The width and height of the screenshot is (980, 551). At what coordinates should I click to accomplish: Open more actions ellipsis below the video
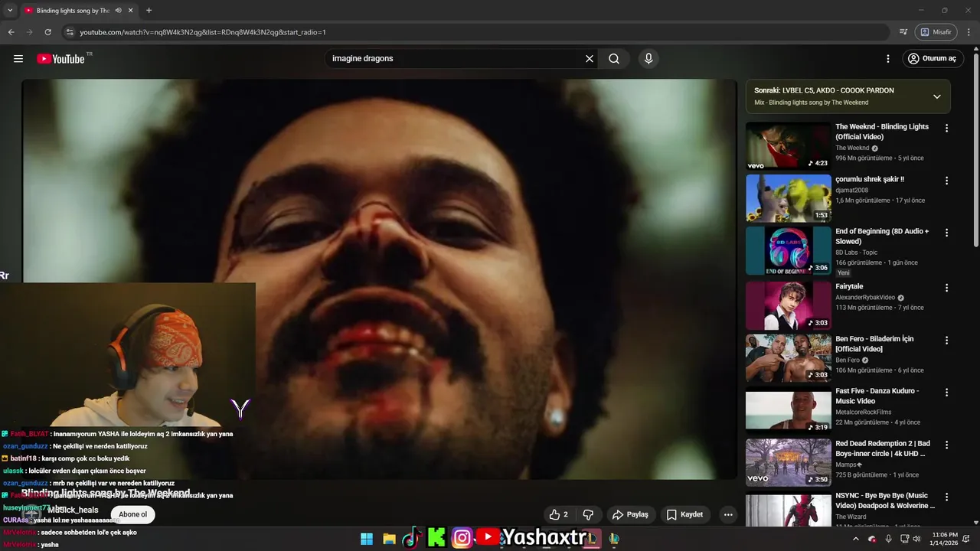click(728, 515)
